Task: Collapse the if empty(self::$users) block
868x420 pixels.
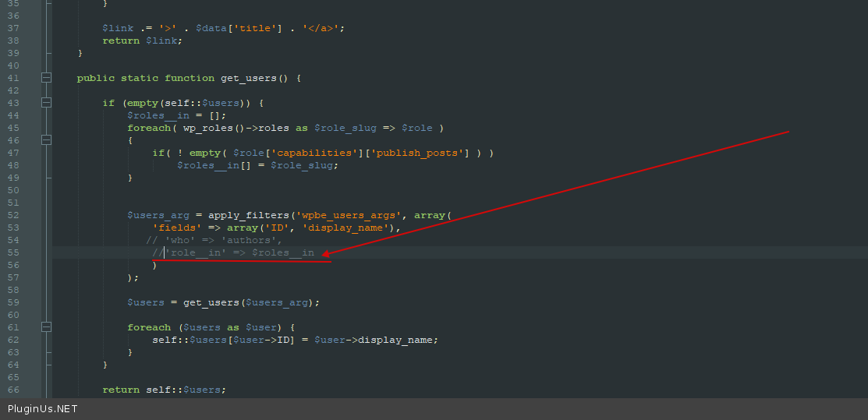Action: [46, 103]
